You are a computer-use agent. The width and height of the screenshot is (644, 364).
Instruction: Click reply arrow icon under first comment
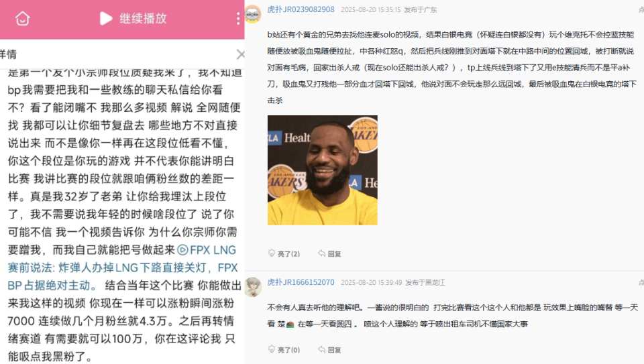[321, 253]
